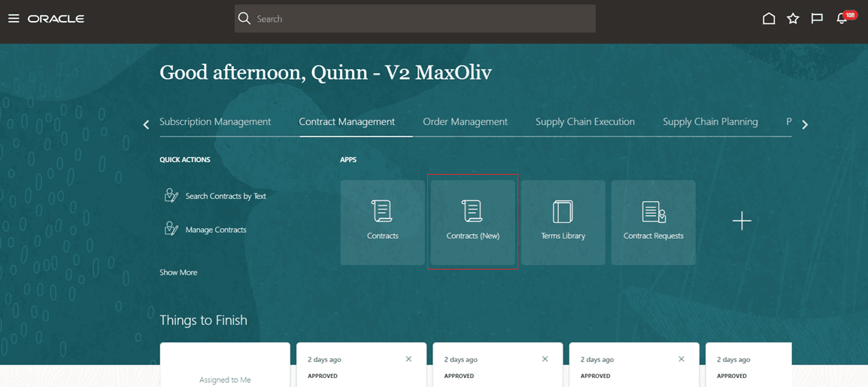The width and height of the screenshot is (868, 387).
Task: Go to Home via house icon
Action: (x=769, y=19)
